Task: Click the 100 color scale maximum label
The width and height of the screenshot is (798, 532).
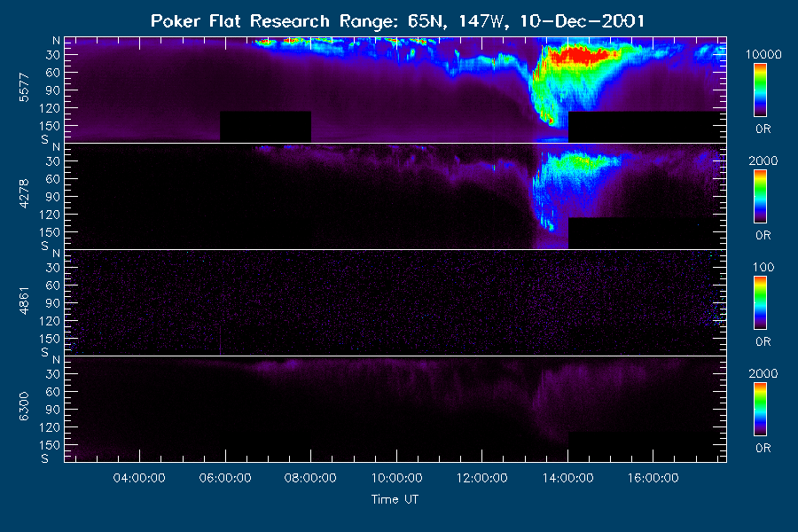Action: click(x=763, y=267)
